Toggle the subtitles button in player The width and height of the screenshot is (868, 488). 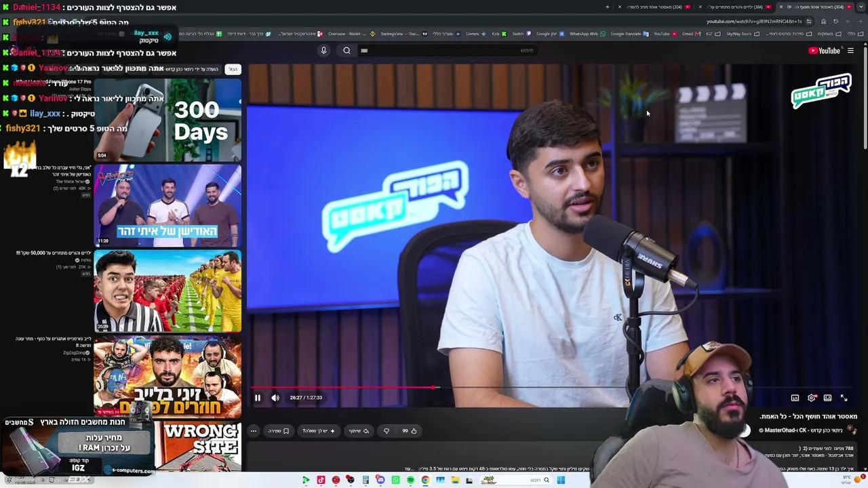pos(795,398)
